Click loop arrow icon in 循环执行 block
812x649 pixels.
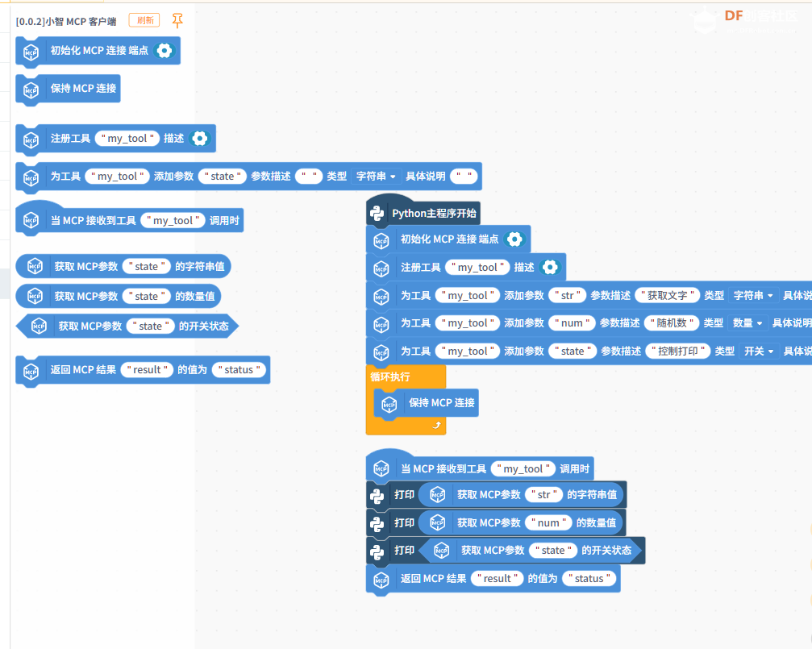click(437, 425)
